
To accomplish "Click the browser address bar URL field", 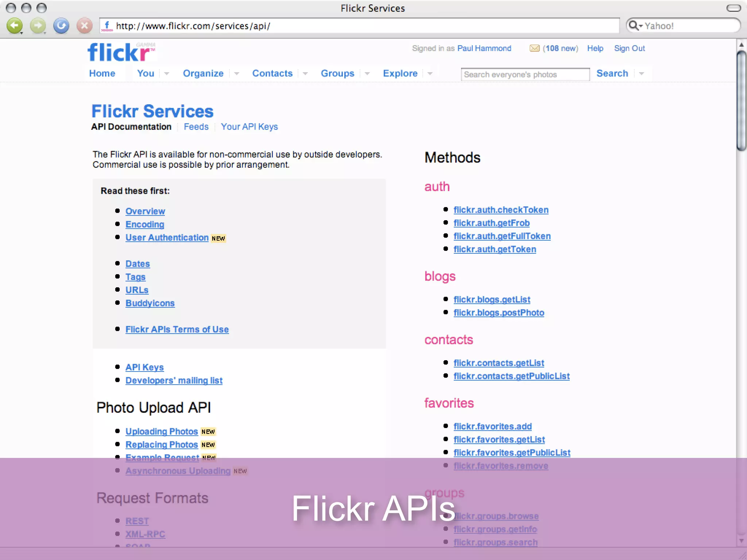I will pyautogui.click(x=359, y=26).
